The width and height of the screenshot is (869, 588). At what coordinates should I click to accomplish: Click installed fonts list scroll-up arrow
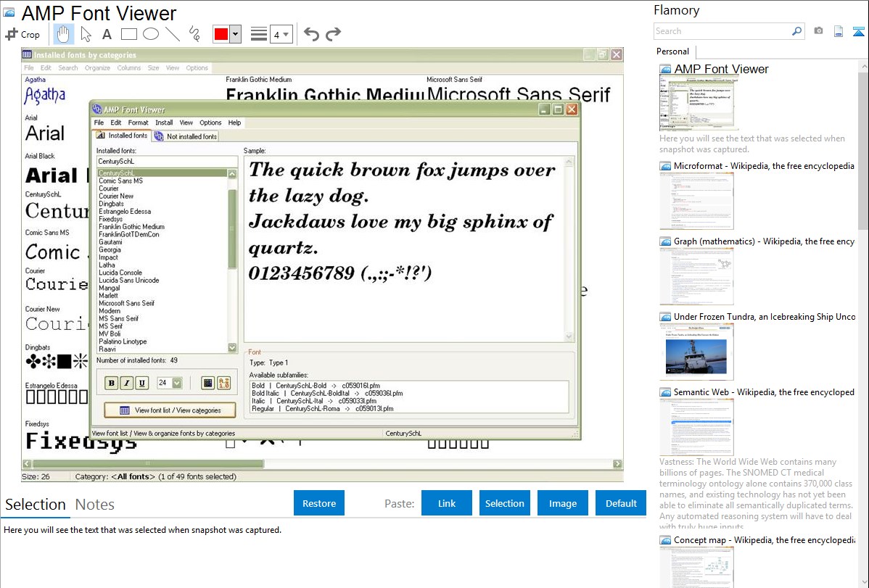pyautogui.click(x=232, y=174)
